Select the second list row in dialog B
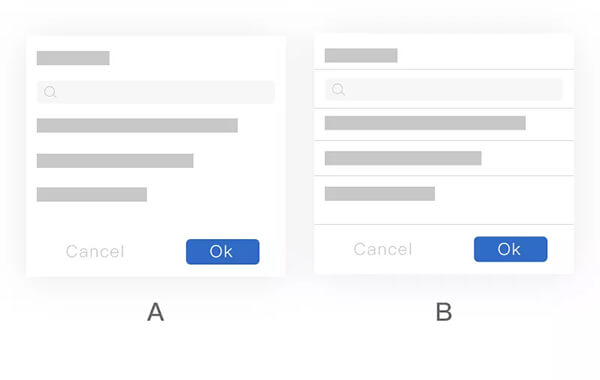 coord(444,158)
